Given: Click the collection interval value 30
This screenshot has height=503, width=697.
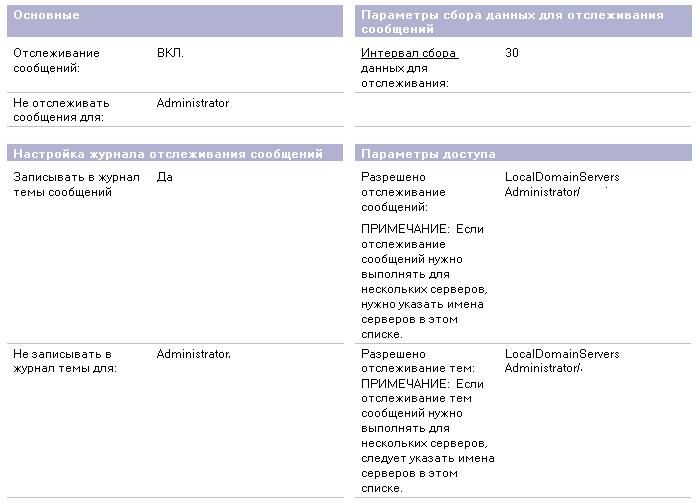Looking at the screenshot, I should pos(512,53).
